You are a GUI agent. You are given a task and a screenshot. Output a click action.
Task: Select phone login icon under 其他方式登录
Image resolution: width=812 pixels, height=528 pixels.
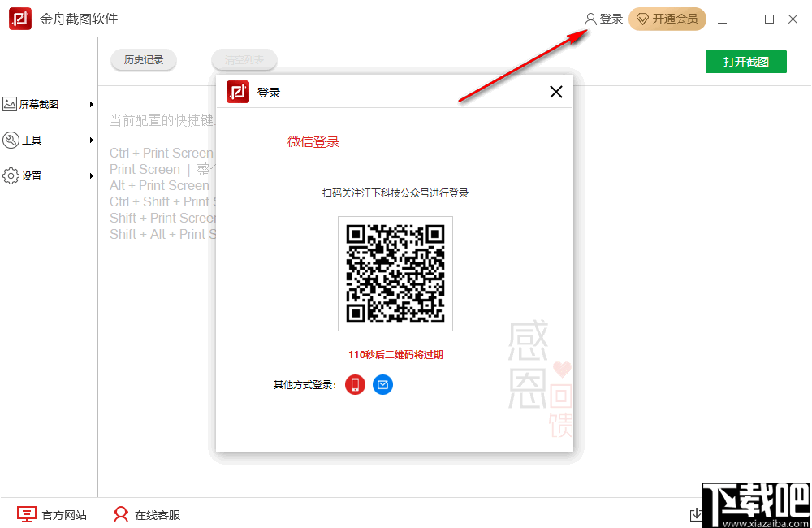point(355,384)
